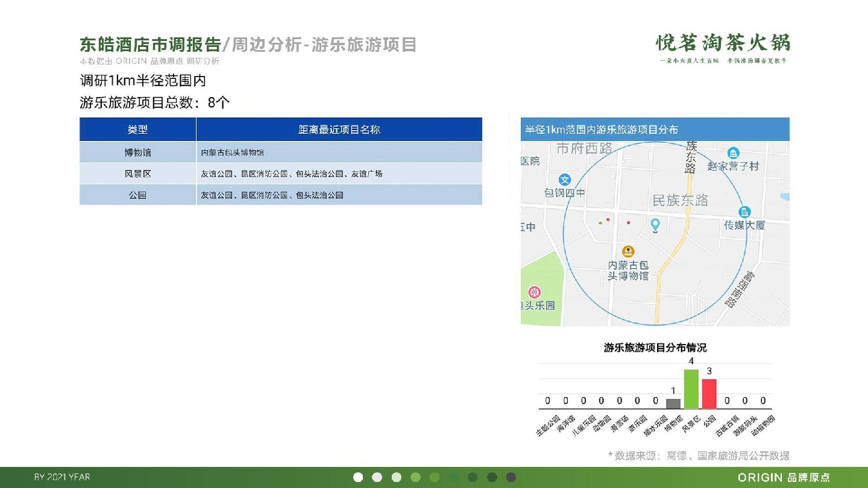The width and height of the screenshot is (868, 488).
Task: Click the 包钢四中 school icon on the map
Action: click(x=565, y=180)
